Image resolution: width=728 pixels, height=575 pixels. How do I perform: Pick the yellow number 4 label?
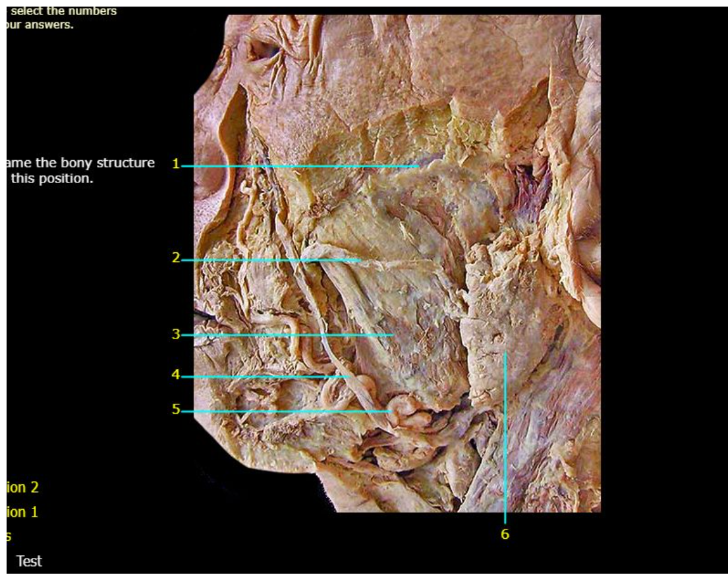coord(175,374)
